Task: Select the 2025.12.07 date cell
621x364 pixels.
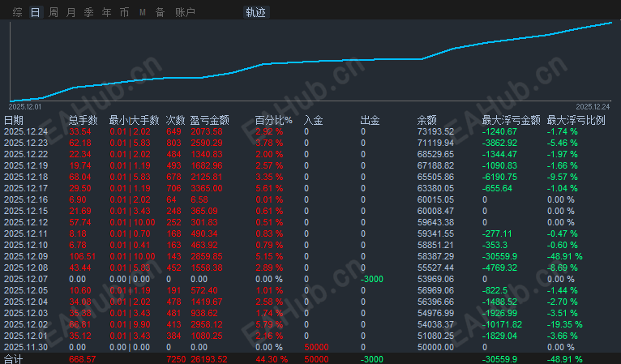Action: coord(26,279)
